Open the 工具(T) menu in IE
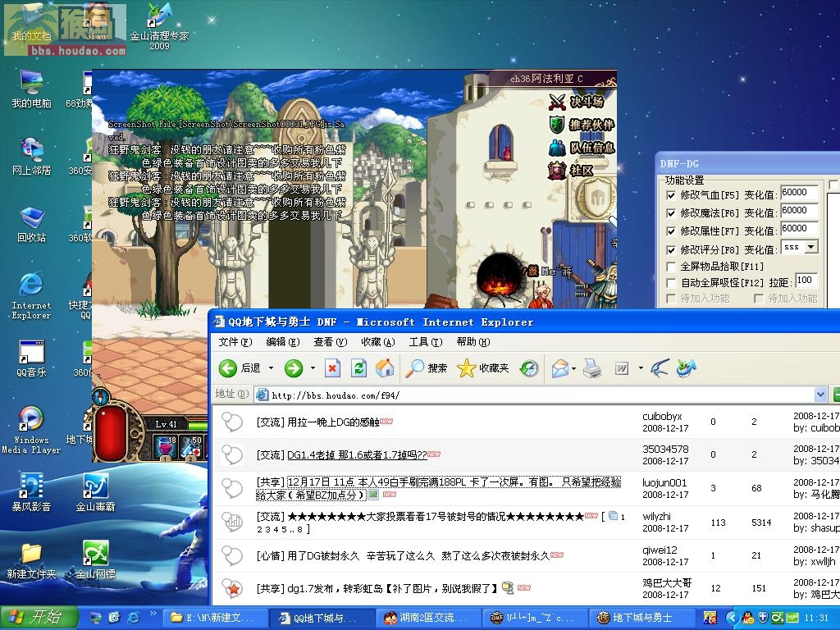Image resolution: width=840 pixels, height=630 pixels. coord(426,342)
